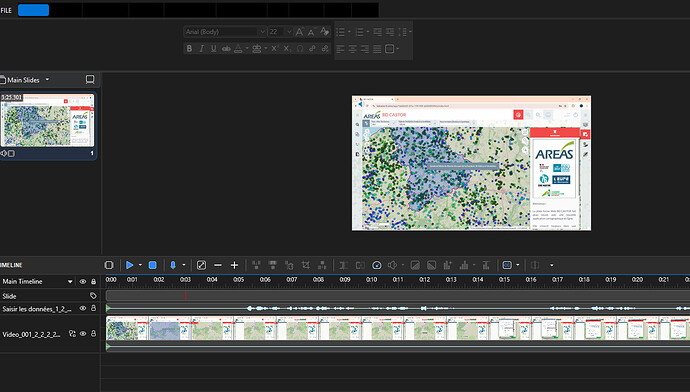Click the text box vertical alignment icon
Viewport: 690px width, 392px height.
[389, 49]
